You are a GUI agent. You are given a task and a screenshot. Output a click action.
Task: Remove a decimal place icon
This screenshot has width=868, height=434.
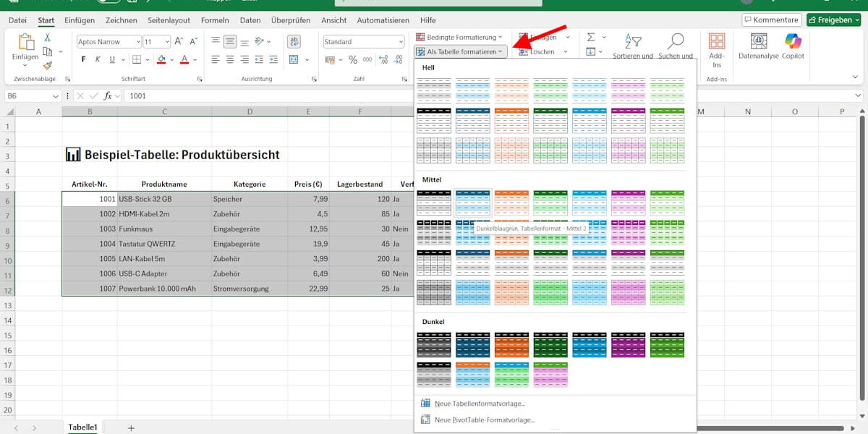coord(399,59)
